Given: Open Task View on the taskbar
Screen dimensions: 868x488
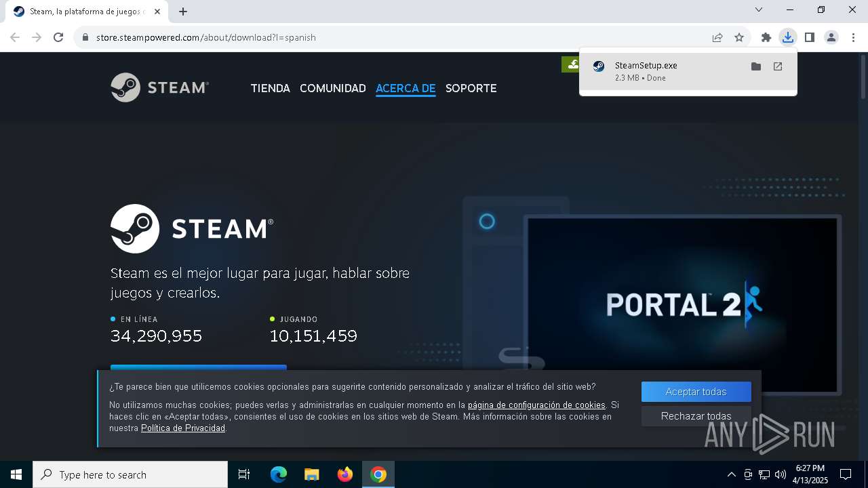Looking at the screenshot, I should coord(244,474).
